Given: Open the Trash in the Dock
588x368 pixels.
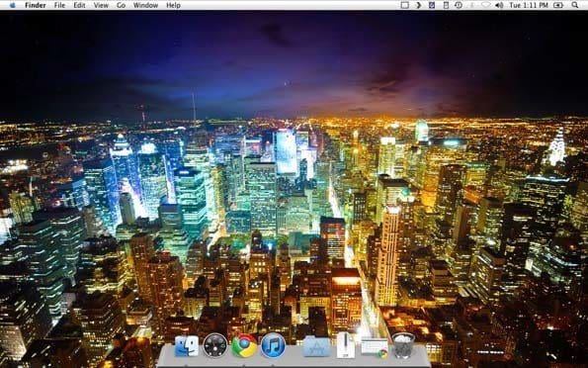Looking at the screenshot, I should point(403,345).
